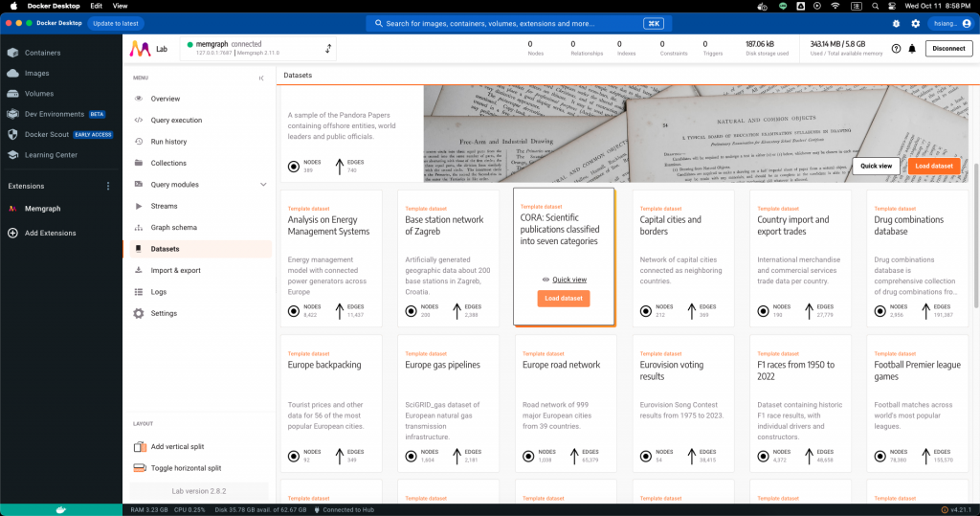The height and width of the screenshot is (516, 980).
Task: Click the Logs list icon
Action: tap(139, 292)
